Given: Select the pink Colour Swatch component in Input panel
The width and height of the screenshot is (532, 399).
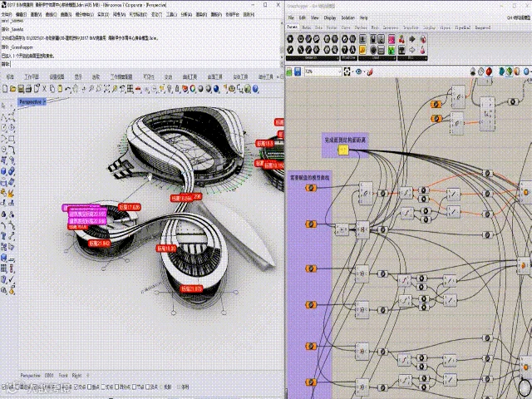Looking at the screenshot, I should [392, 39].
